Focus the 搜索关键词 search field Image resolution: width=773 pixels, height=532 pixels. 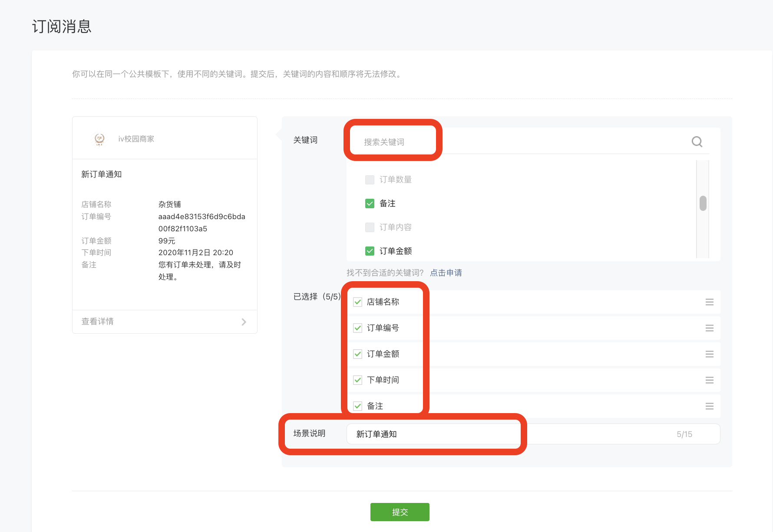pyautogui.click(x=521, y=142)
